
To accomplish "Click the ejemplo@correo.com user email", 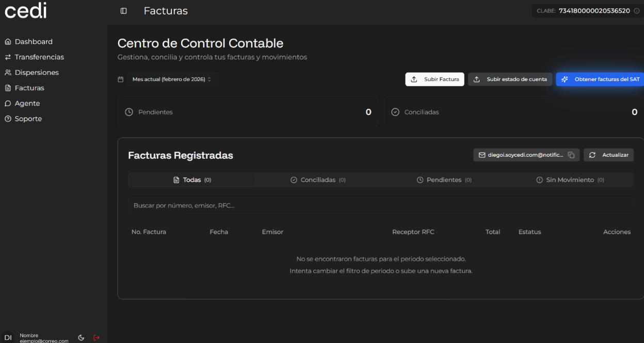I will coord(44,341).
